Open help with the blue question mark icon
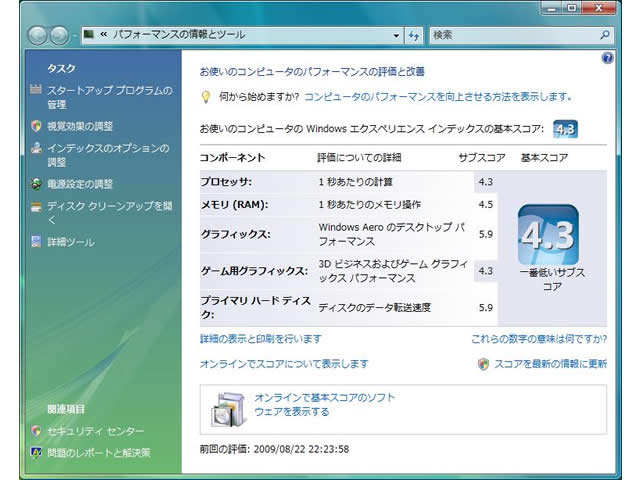This screenshot has height=480, width=640. point(608,59)
